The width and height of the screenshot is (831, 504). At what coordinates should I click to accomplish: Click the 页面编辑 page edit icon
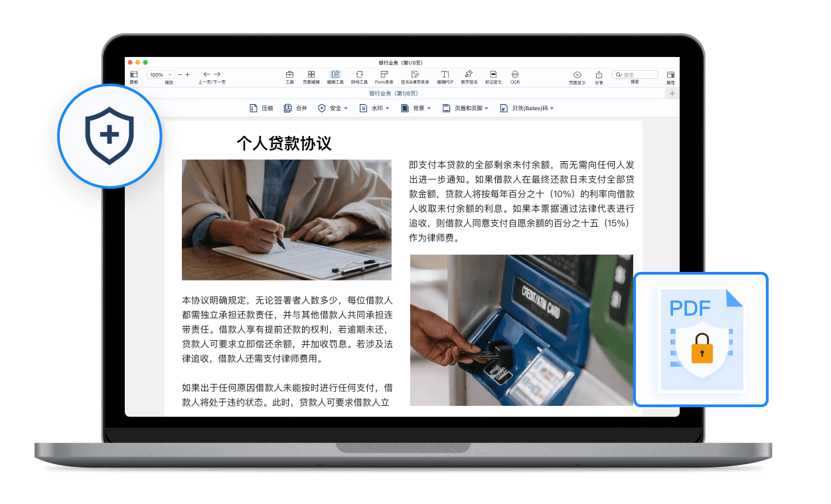pyautogui.click(x=311, y=75)
